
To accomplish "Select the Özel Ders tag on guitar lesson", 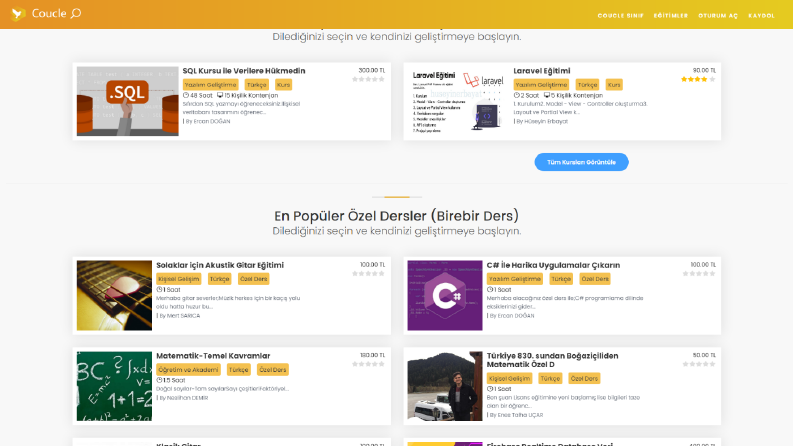I will coord(253,279).
